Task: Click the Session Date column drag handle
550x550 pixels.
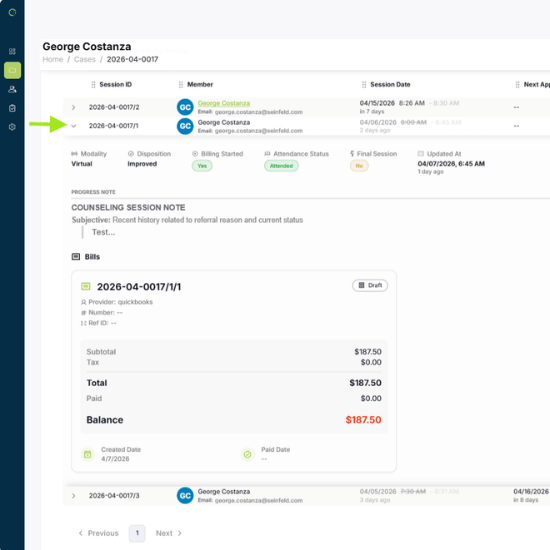Action: click(364, 85)
